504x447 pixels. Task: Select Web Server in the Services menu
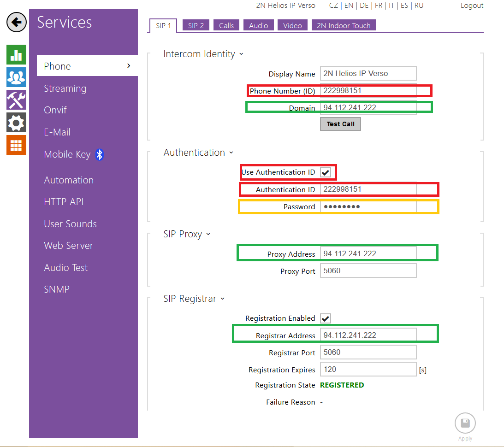coord(68,246)
